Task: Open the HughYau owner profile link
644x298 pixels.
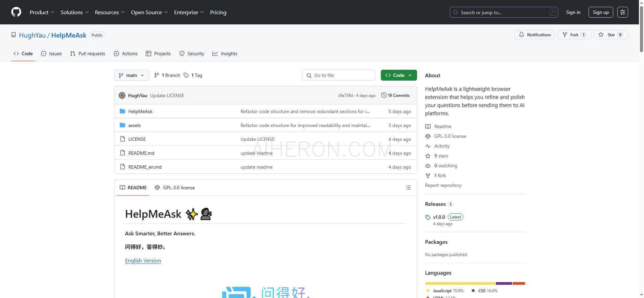Action: click(32, 35)
